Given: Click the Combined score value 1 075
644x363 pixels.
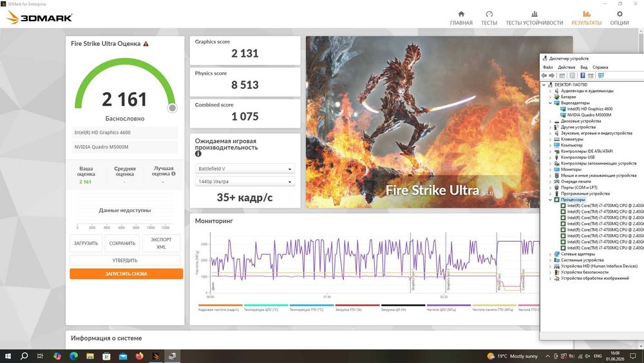Looking at the screenshot, I should coord(245,117).
